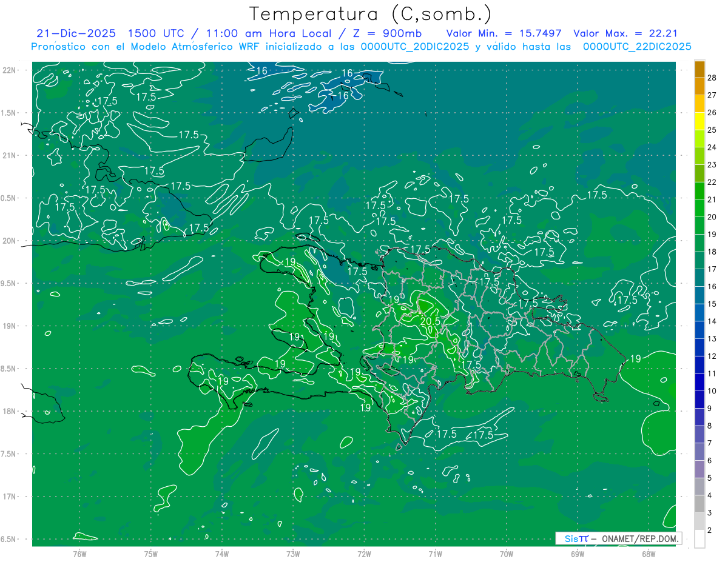
Task: Click the '71W' longitude axis label
Action: point(435,554)
